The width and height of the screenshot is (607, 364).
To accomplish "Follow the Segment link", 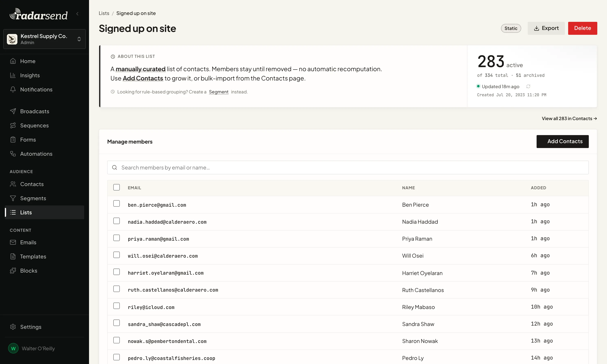I will [219, 92].
